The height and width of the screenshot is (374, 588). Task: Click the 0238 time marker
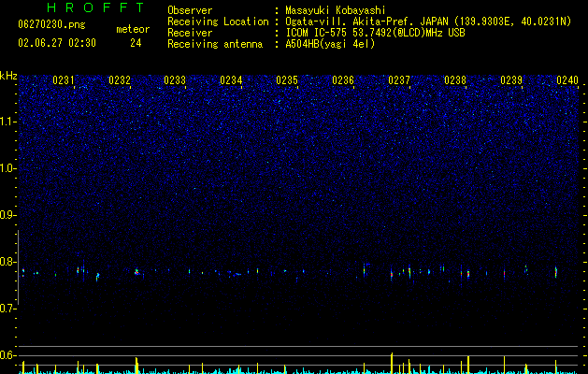tap(455, 80)
